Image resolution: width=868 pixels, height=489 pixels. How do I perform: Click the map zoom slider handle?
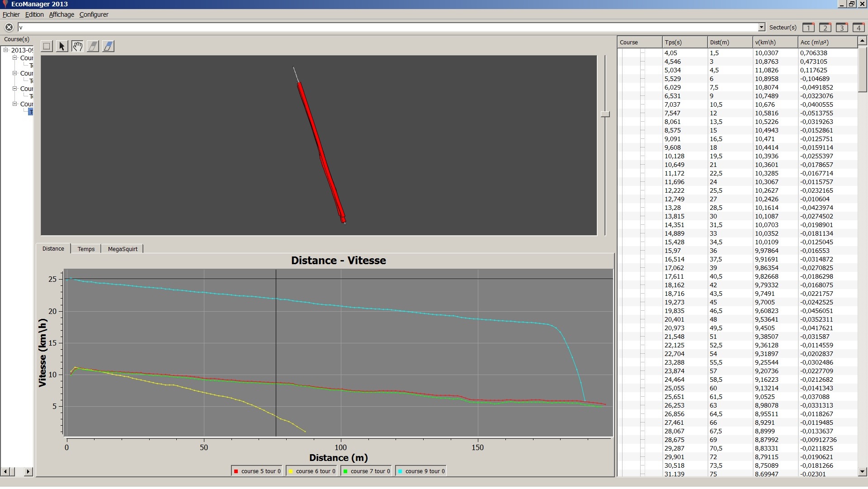click(x=605, y=114)
